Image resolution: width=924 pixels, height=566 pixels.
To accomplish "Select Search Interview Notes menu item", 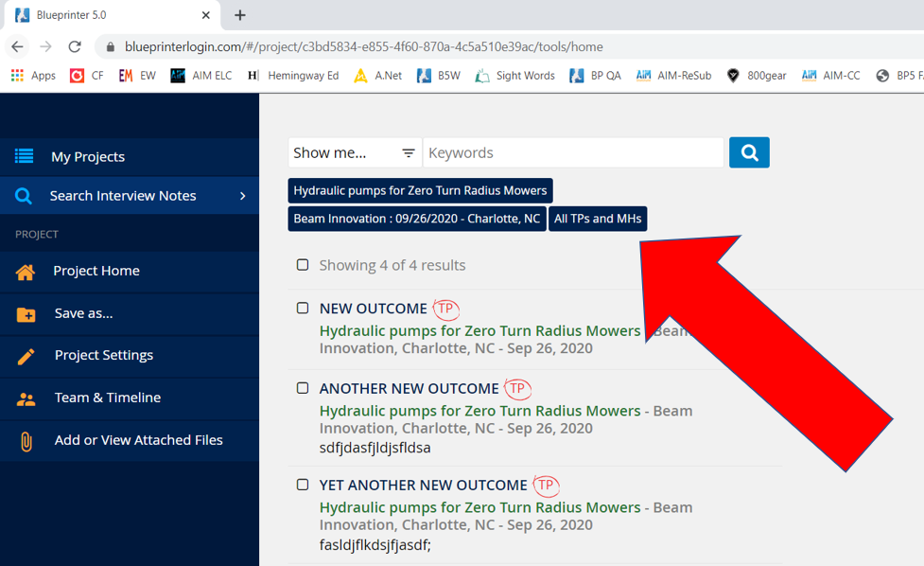I will point(130,196).
